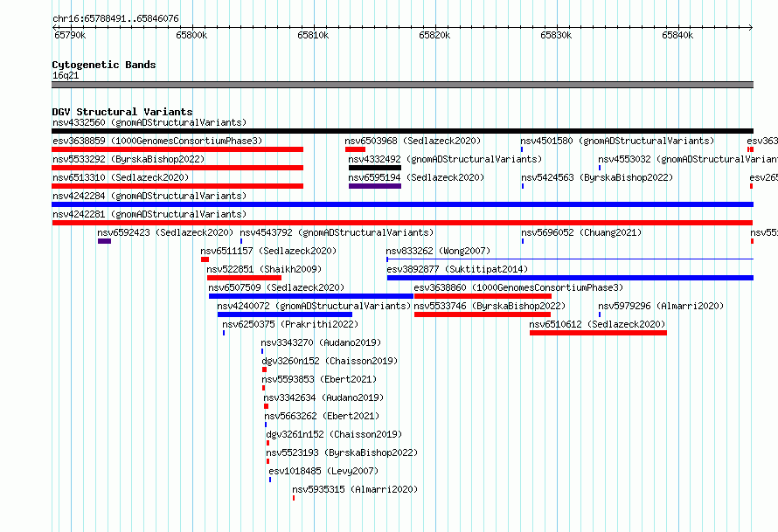Click nsv833262 Wong2007 label

(x=438, y=251)
